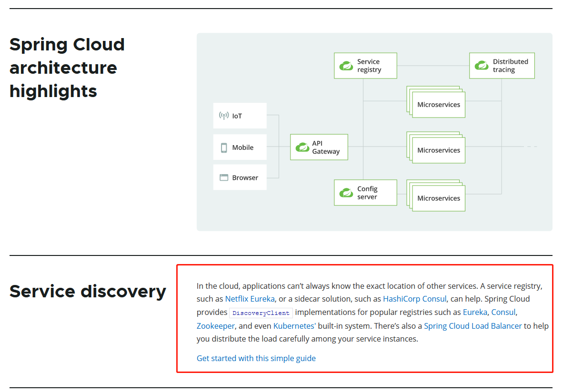Click Spring Cloud architecture highlights heading
The width and height of the screenshot is (563, 392).
point(67,68)
